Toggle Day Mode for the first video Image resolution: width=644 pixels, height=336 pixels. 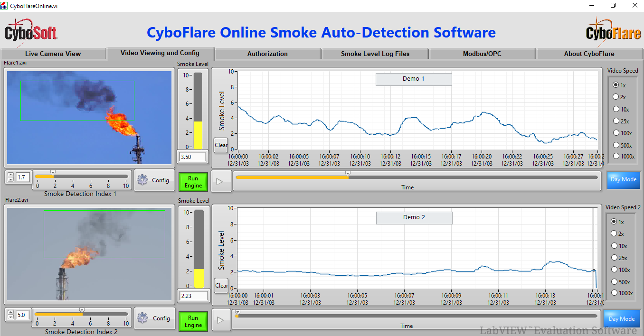click(623, 179)
